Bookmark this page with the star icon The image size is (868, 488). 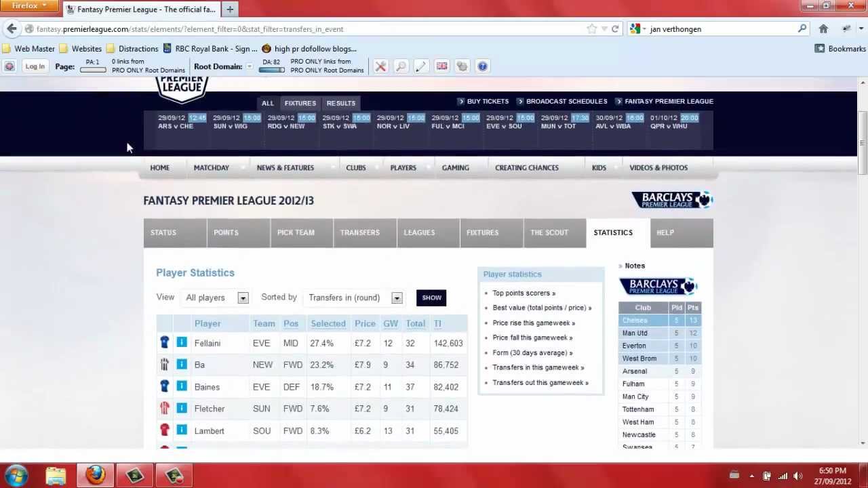(591, 29)
